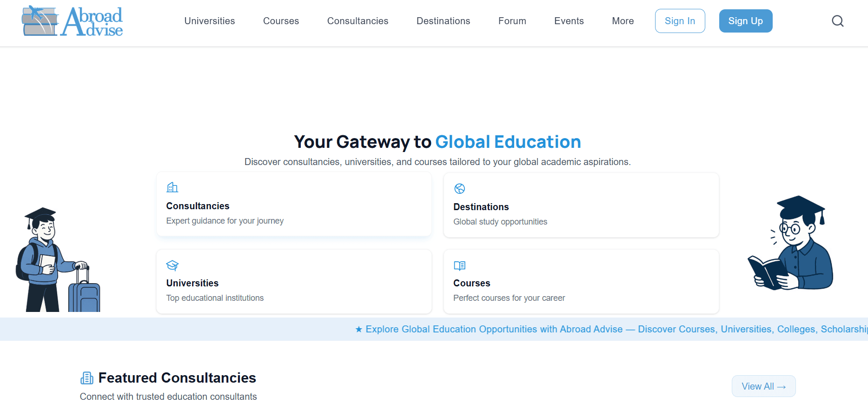Open the Destinations card title
The width and height of the screenshot is (868, 404).
[x=481, y=207]
